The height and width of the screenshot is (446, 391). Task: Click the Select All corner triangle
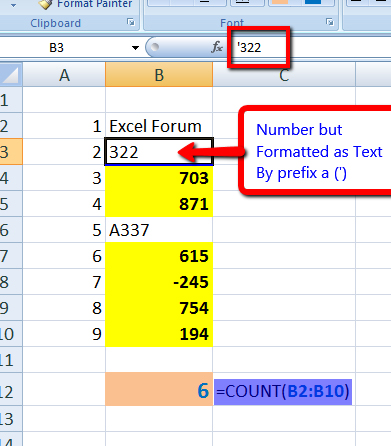10,75
